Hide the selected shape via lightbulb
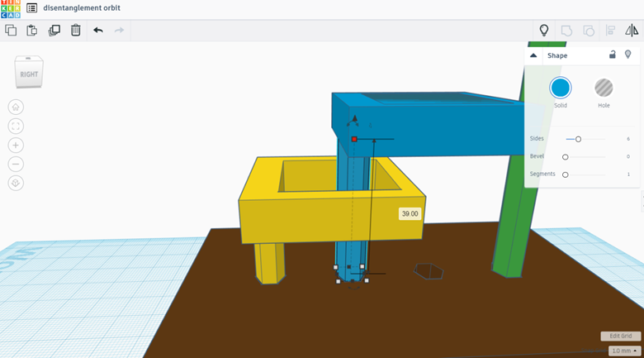 point(627,55)
